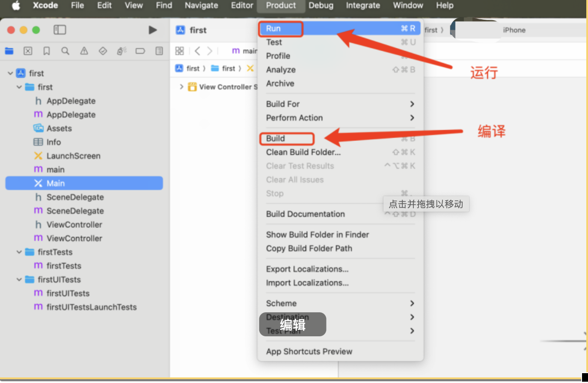The height and width of the screenshot is (383, 588).
Task: Expand the View Controller Scene row
Action: (181, 87)
